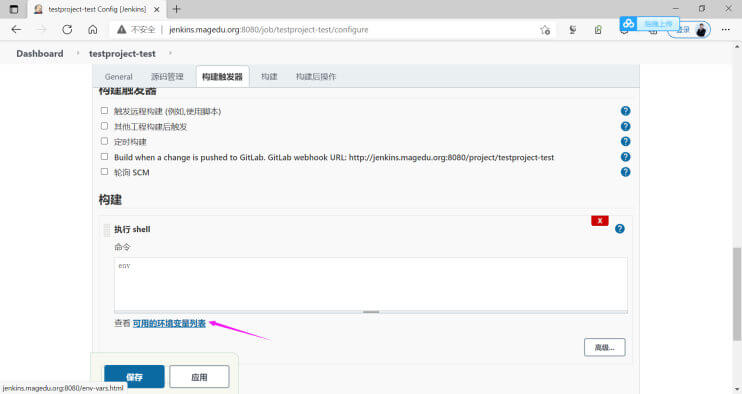
Task: Switch to the General tab
Action: [118, 77]
